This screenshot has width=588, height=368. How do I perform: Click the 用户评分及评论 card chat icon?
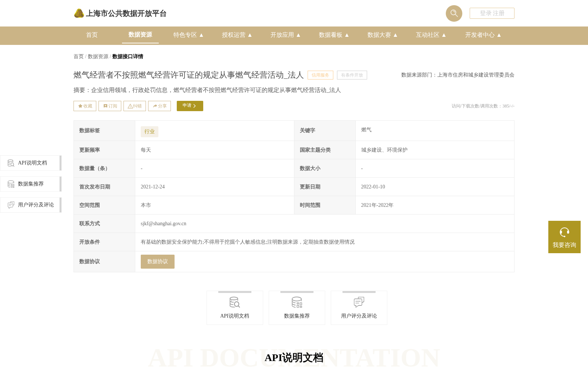pos(359,302)
